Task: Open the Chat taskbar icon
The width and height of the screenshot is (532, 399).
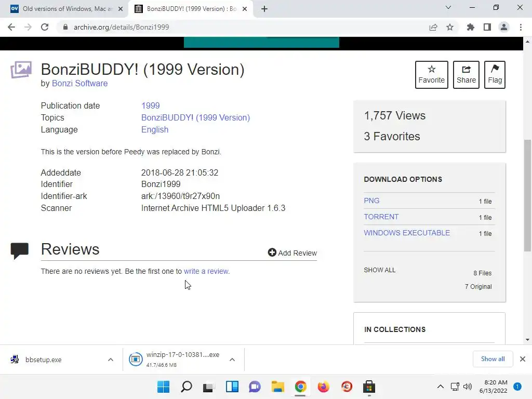Action: [x=255, y=387]
